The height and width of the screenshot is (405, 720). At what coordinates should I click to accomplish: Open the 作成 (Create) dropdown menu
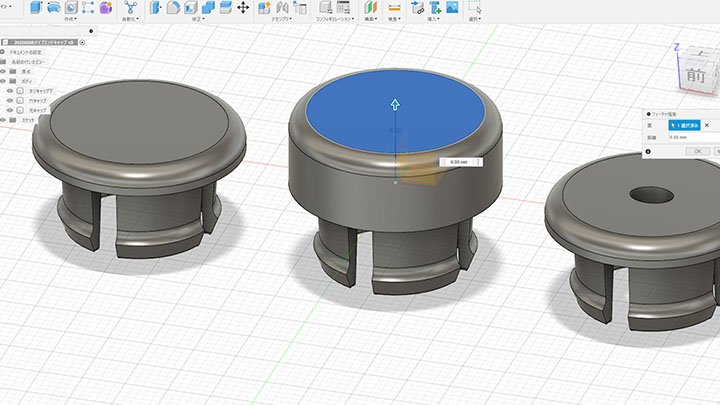coord(70,19)
